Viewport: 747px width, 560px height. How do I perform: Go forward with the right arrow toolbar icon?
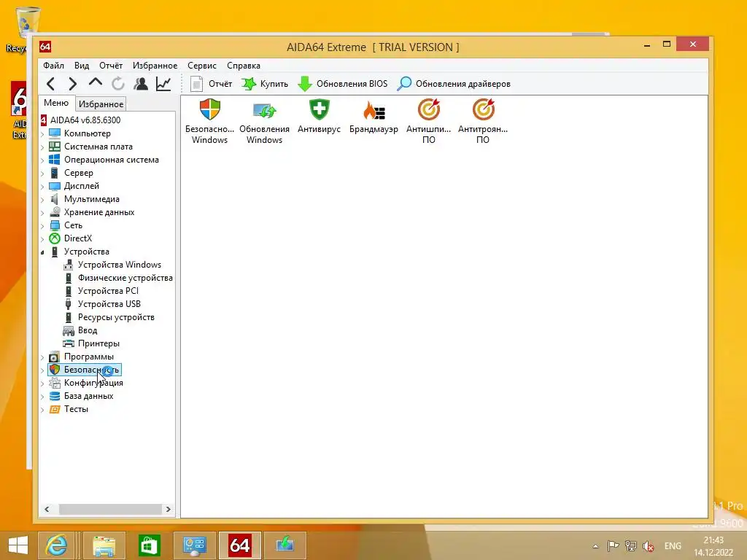click(x=72, y=85)
